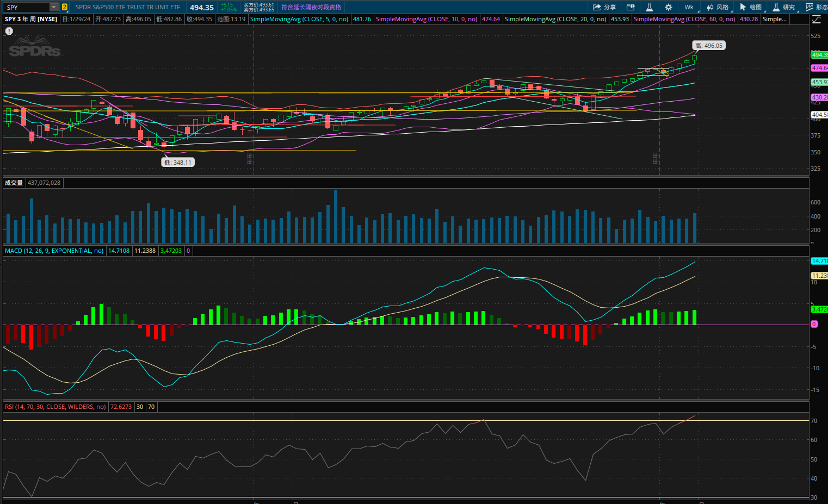Click the SMA 60 value 430.28
The image size is (828, 504).
click(749, 19)
